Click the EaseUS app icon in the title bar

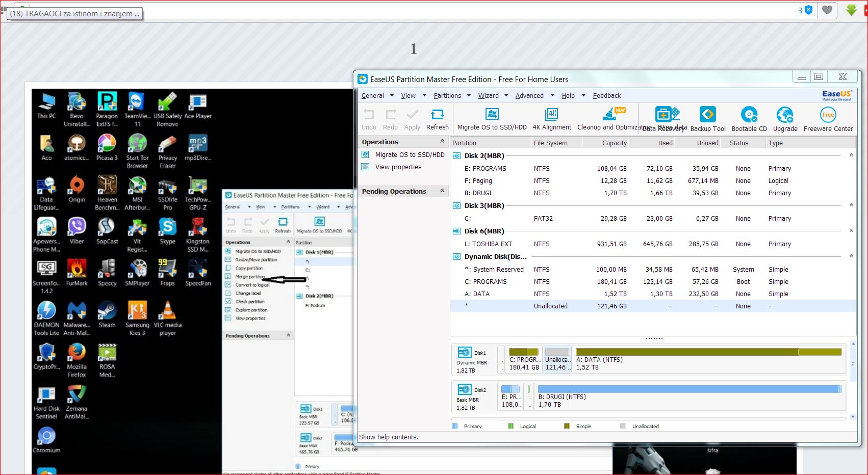pyautogui.click(x=363, y=79)
